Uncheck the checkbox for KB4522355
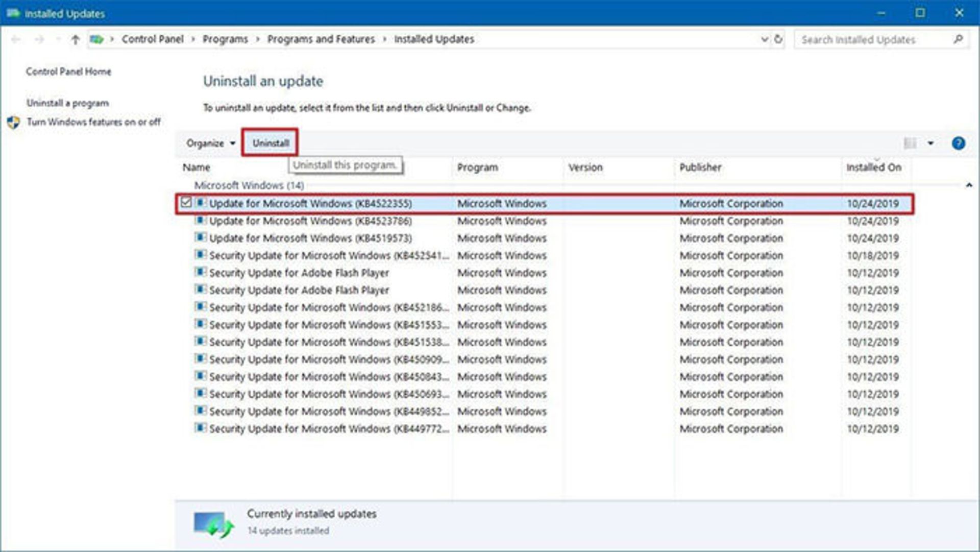This screenshot has height=552, width=980. click(186, 202)
